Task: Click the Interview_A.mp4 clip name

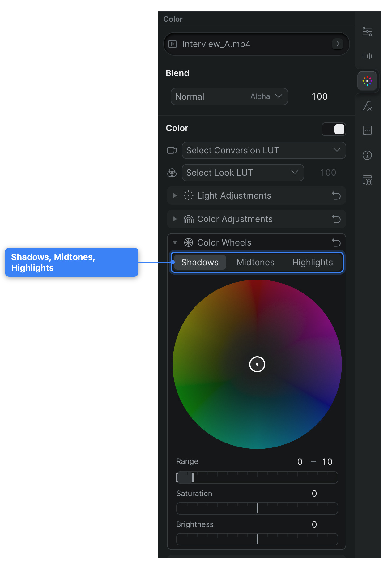Action: click(x=216, y=44)
